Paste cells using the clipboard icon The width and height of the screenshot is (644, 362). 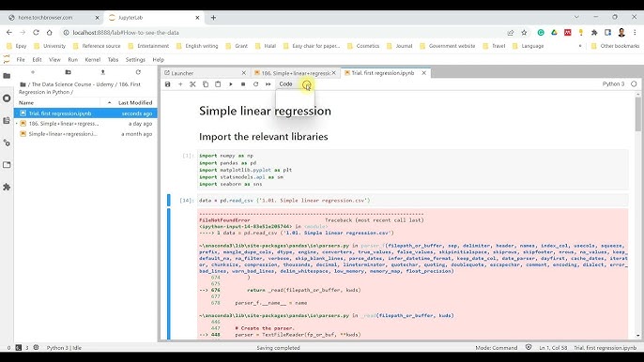click(x=218, y=84)
